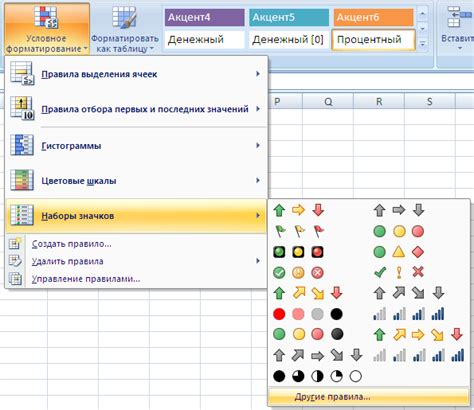This screenshot has height=410, width=474.
Task: Click the Создать правило icon
Action: (x=15, y=244)
